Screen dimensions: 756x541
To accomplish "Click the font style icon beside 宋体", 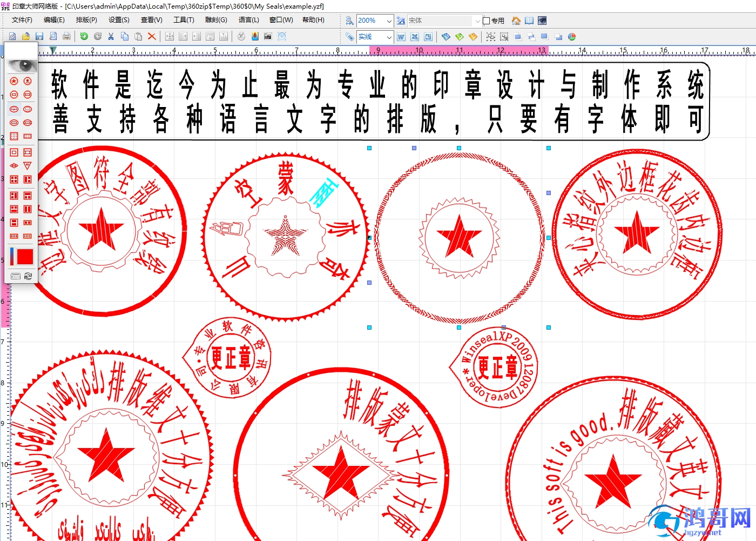I will click(401, 21).
